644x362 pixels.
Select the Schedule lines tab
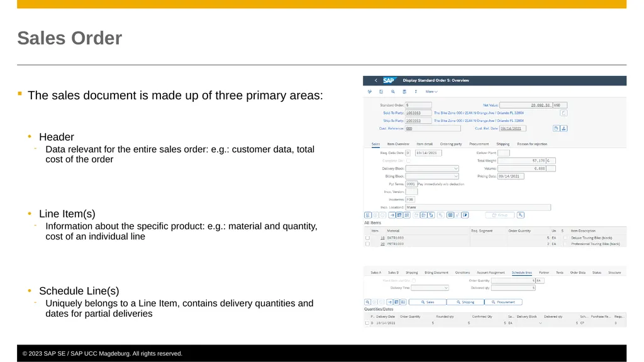coord(521,273)
